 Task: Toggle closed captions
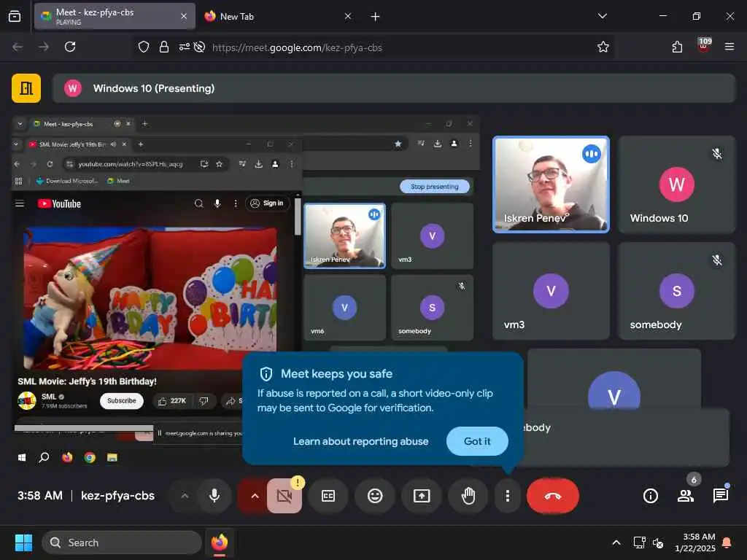(328, 496)
